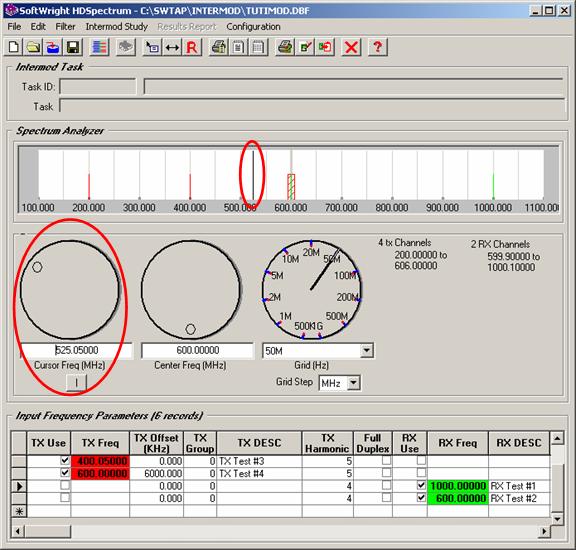Click the Center Freq field showing 600.00000

click(x=197, y=350)
